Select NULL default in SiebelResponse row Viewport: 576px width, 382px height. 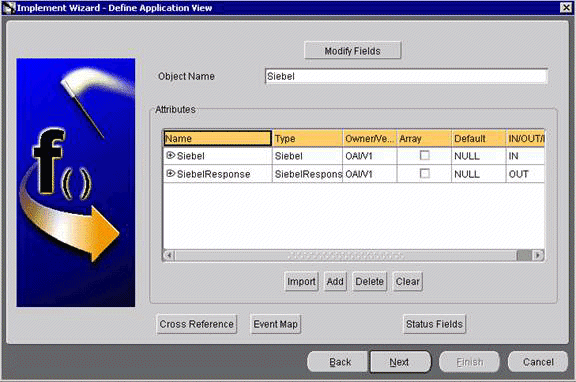(x=479, y=174)
